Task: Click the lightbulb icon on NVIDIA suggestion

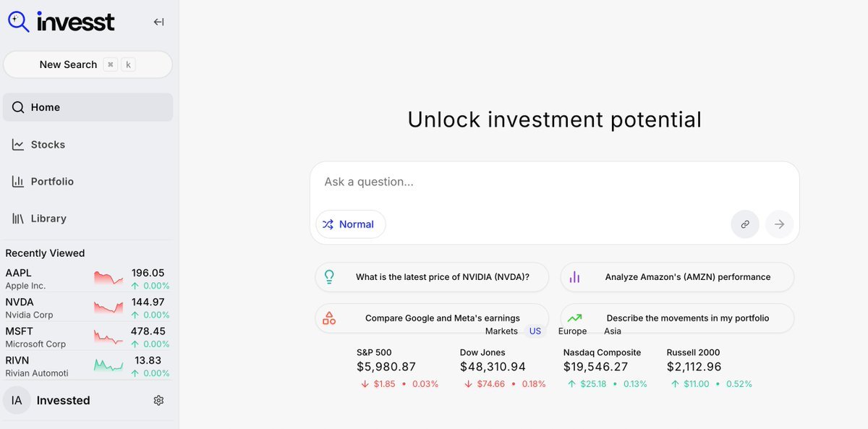Action: (329, 277)
